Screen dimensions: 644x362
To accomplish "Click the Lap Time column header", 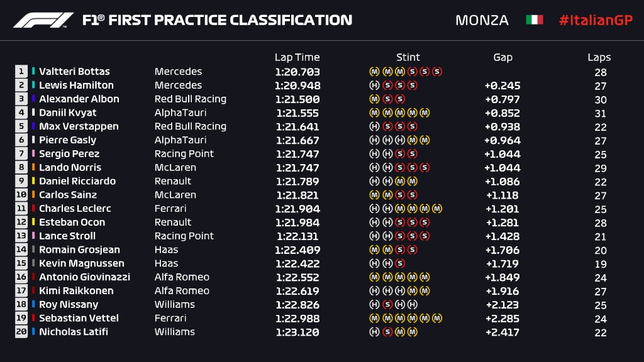I will 297,57.
